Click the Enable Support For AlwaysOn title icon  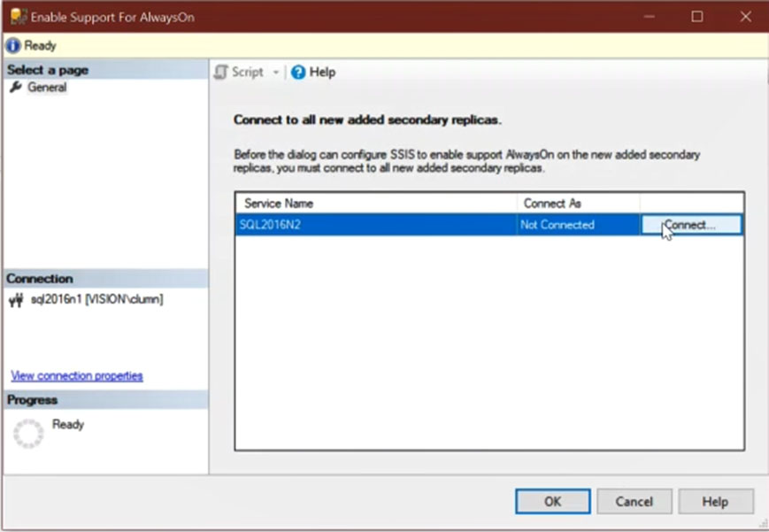coord(19,16)
